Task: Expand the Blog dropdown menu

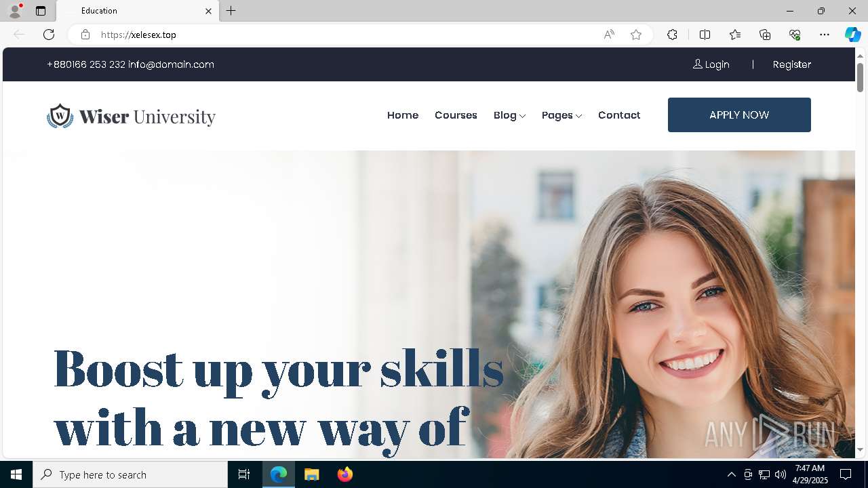Action: point(509,115)
